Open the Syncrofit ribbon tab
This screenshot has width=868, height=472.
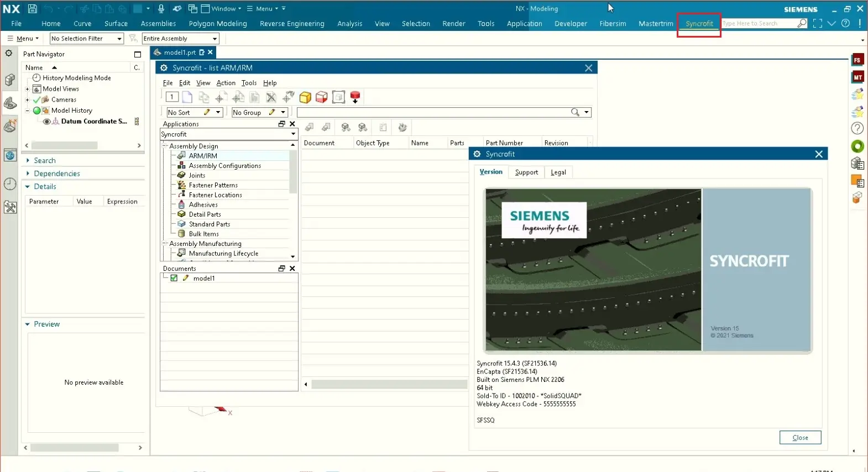point(699,24)
